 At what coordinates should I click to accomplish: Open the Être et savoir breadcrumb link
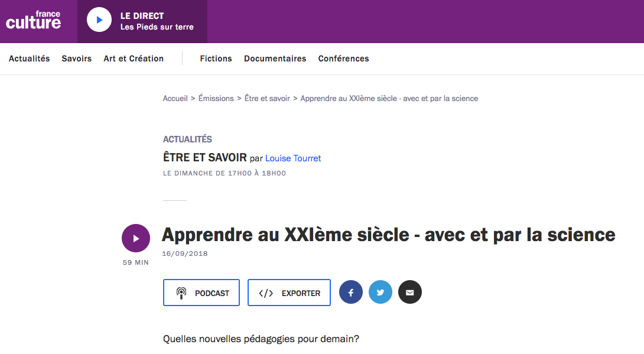tap(267, 99)
